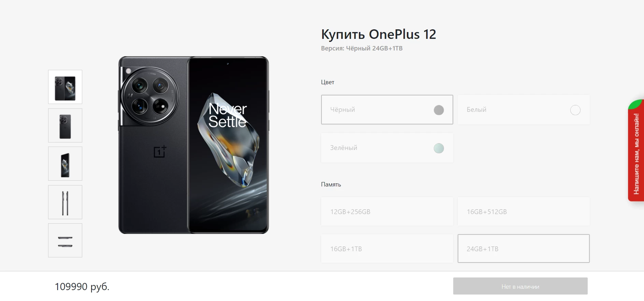Select 24GB+1TB memory option
Image resolution: width=644 pixels, height=301 pixels.
point(524,249)
